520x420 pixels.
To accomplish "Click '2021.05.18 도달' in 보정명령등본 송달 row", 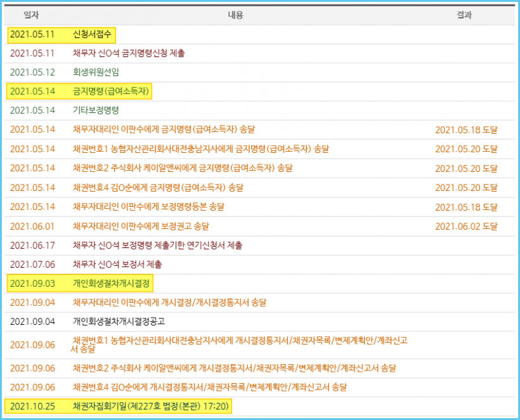I will point(466,207).
